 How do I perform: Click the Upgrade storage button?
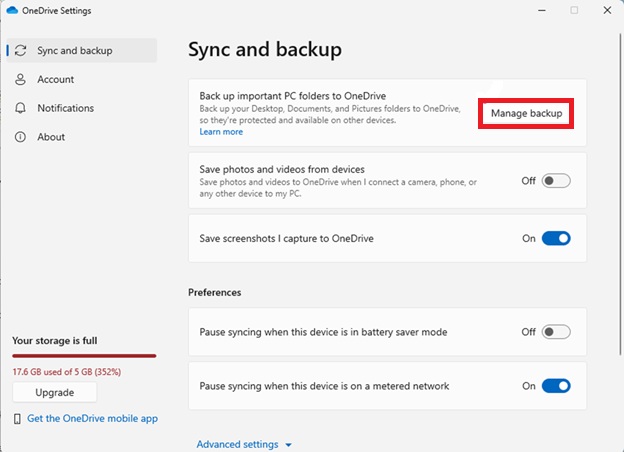(55, 392)
